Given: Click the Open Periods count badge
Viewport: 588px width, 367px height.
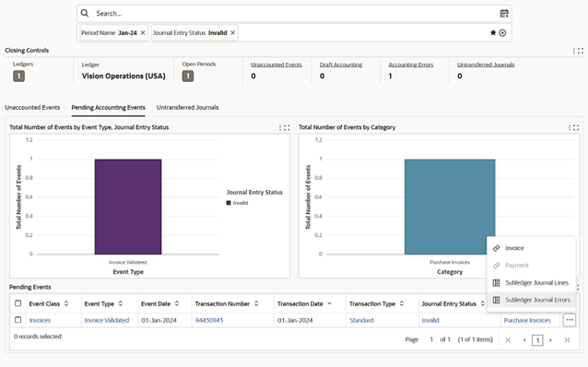Looking at the screenshot, I should point(188,77).
